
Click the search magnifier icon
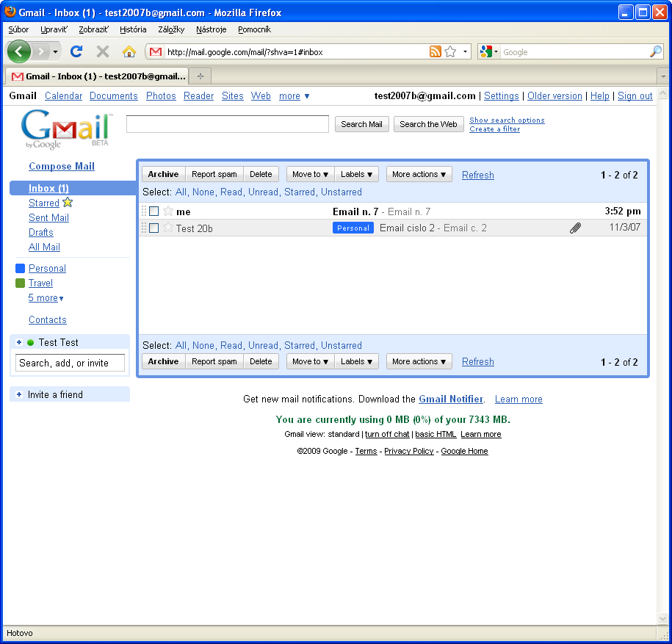[x=656, y=52]
